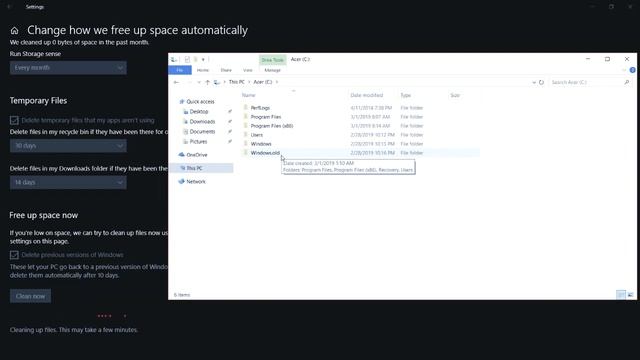Click the refresh icon in the address bar
Screen dimensions: 640x360
(541, 82)
